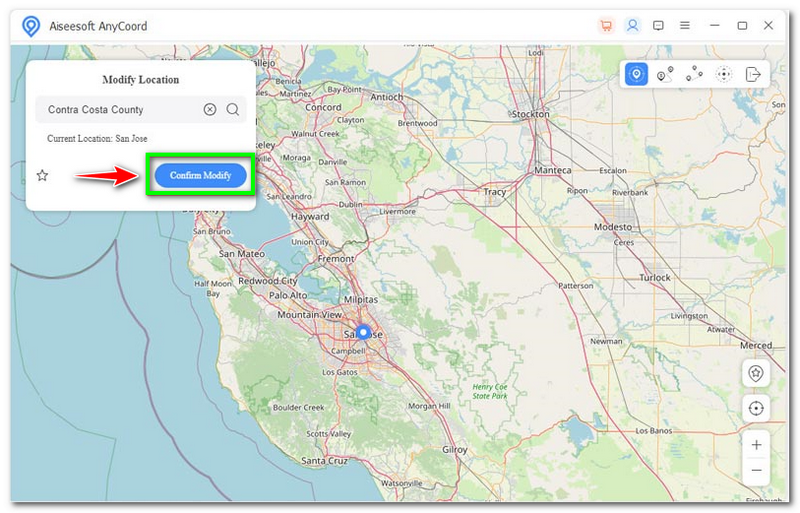Click the blue San Jose location pin
Viewport: 800px width, 513px height.
(363, 332)
